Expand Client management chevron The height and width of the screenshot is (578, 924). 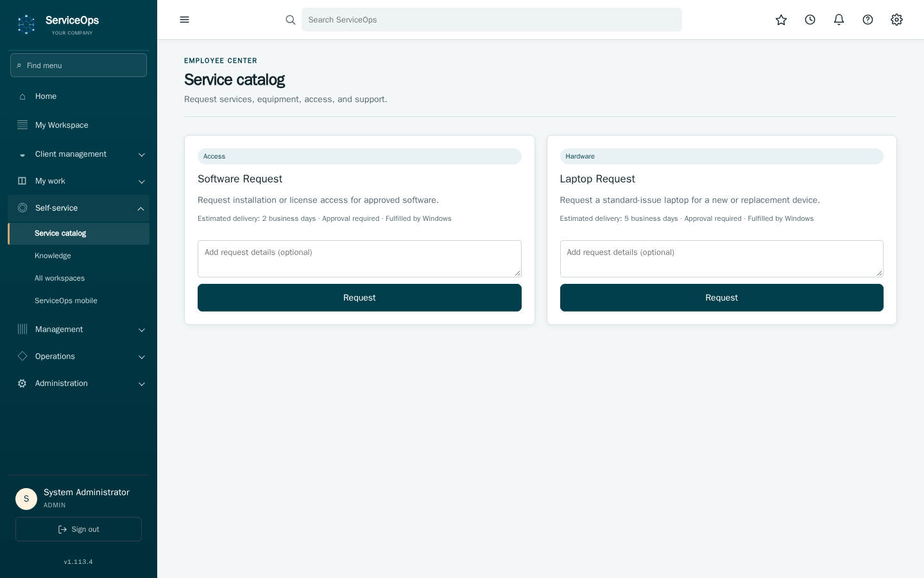coord(142,155)
